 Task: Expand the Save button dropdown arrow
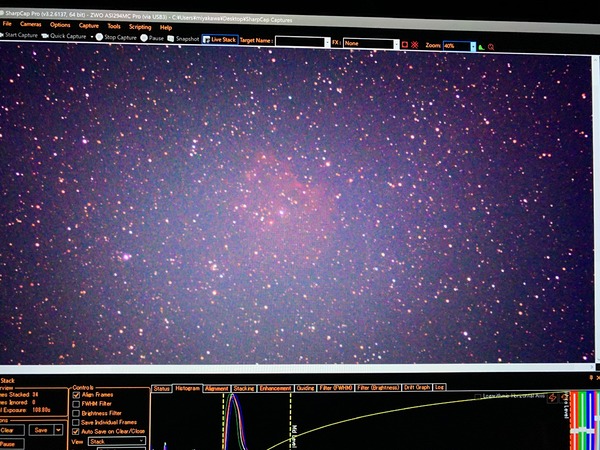59,430
